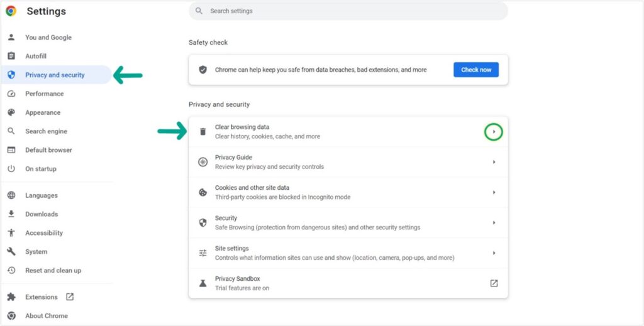Click 'Clear history, cookies, cache, and more' text
This screenshot has height=326, width=644.
pyautogui.click(x=267, y=136)
